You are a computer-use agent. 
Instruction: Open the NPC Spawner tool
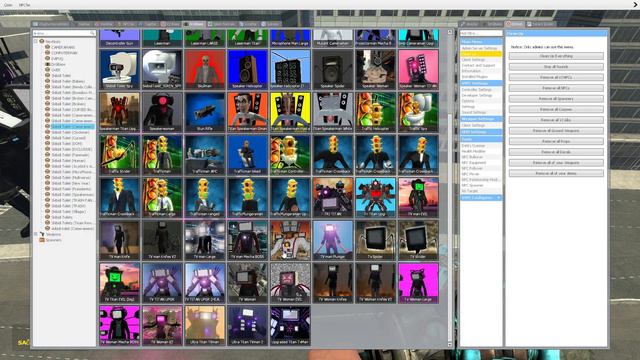[x=481, y=185]
